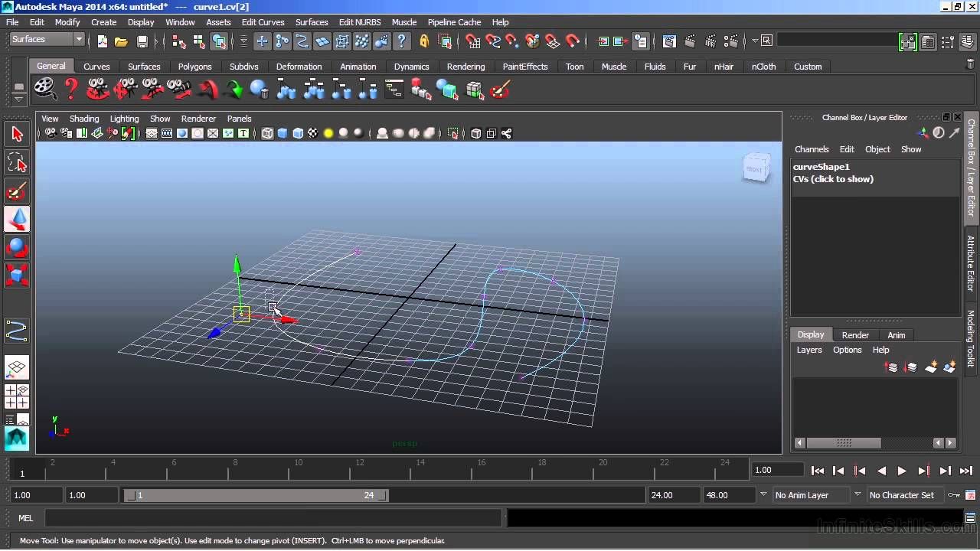
Task: Click CVs (click to show) text
Action: pos(833,179)
